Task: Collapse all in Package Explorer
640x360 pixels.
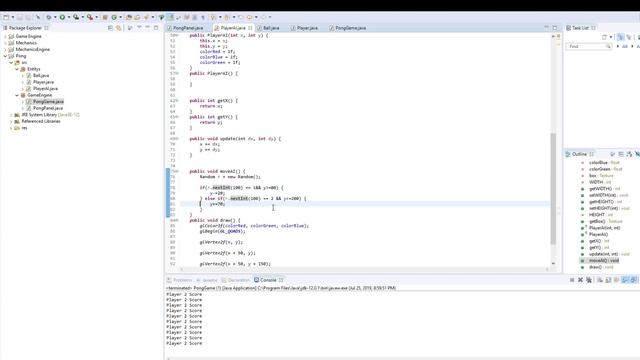Action: coord(110,28)
